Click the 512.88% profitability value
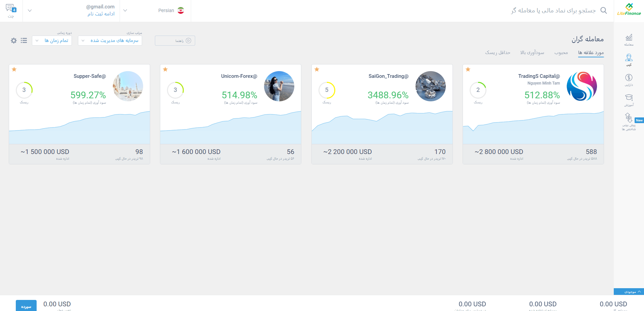Viewport: 644px width, 311px height. pyautogui.click(x=542, y=95)
